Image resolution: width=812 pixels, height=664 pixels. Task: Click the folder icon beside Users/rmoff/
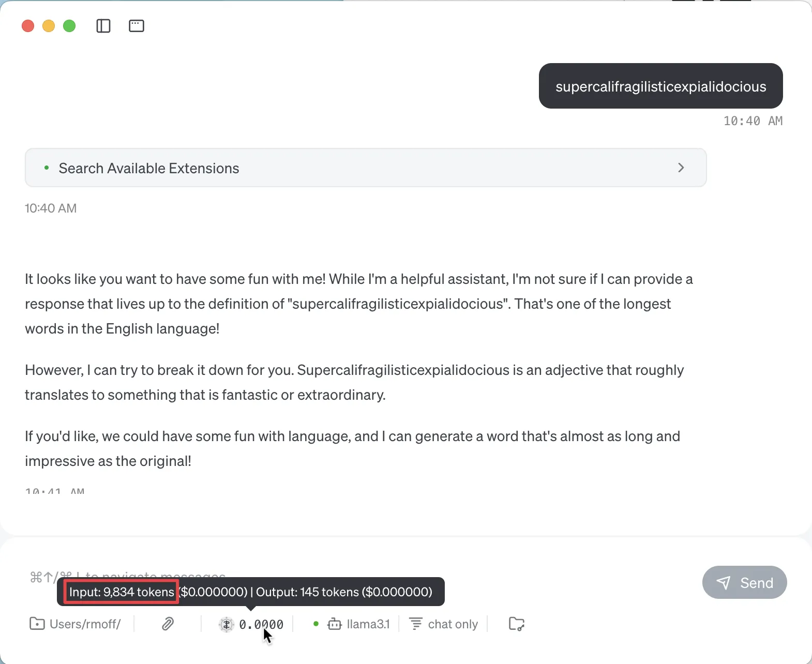coord(37,624)
